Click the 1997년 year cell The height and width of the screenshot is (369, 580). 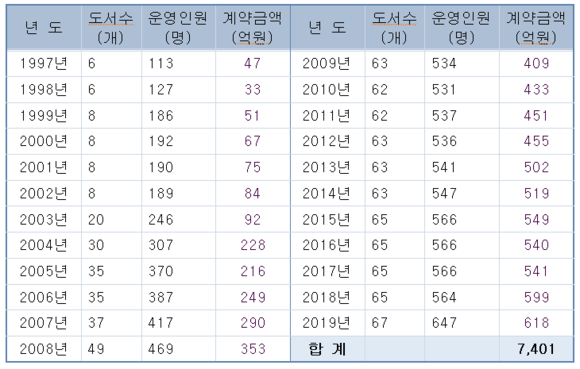click(44, 63)
